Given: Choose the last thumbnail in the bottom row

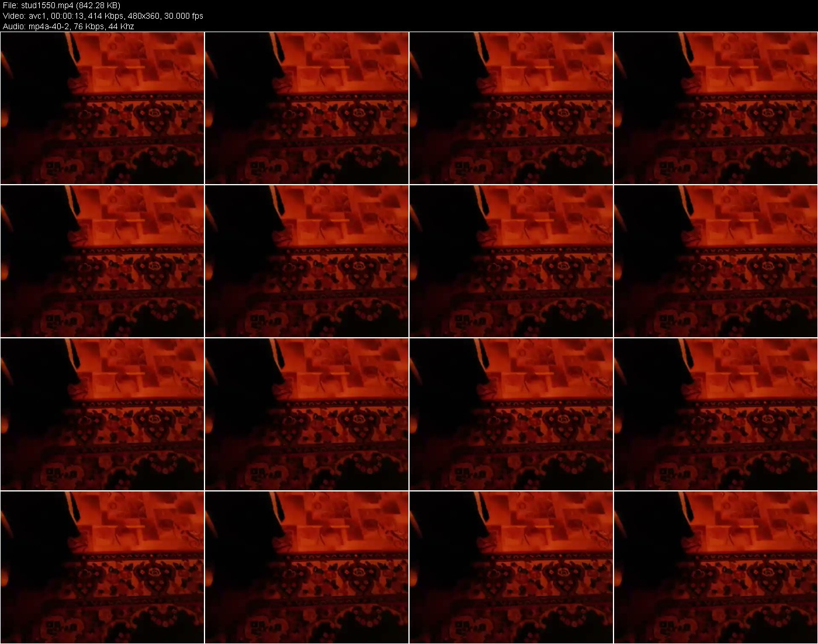Looking at the screenshot, I should coord(716,567).
